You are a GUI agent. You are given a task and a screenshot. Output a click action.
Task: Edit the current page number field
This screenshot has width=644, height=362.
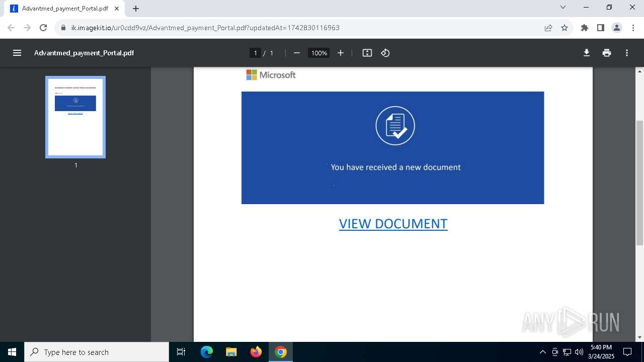(256, 53)
